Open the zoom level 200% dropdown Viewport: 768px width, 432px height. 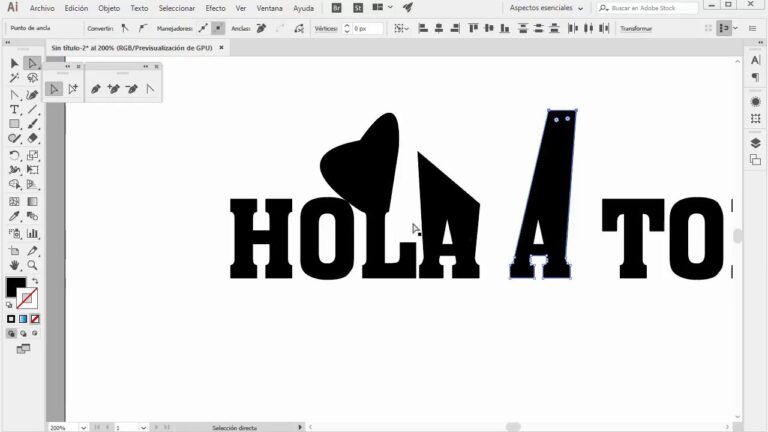[83, 428]
